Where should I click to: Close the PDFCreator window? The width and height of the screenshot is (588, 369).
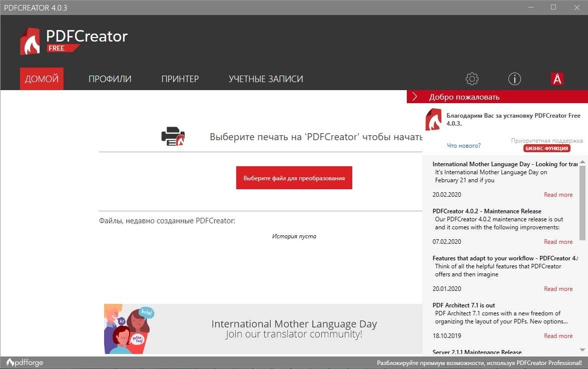tap(577, 7)
